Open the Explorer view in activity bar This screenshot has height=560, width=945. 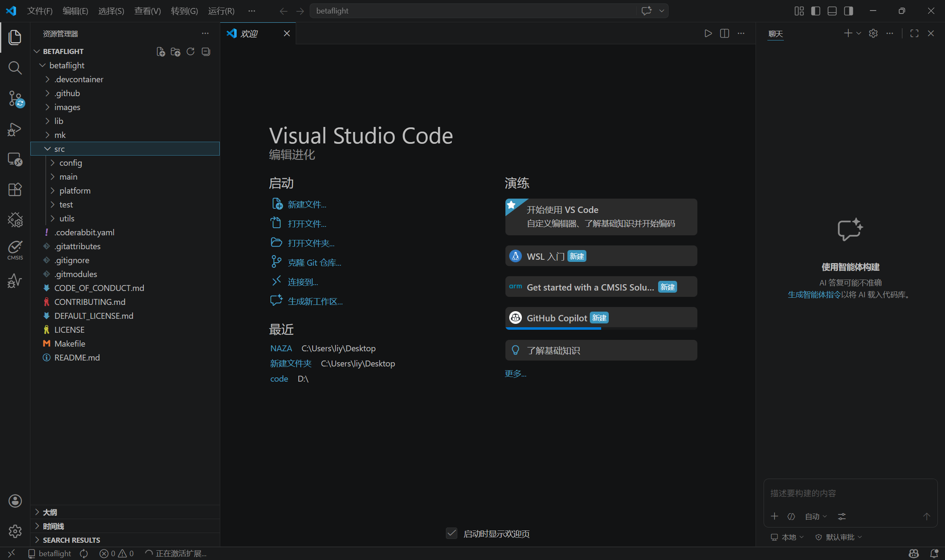[15, 38]
